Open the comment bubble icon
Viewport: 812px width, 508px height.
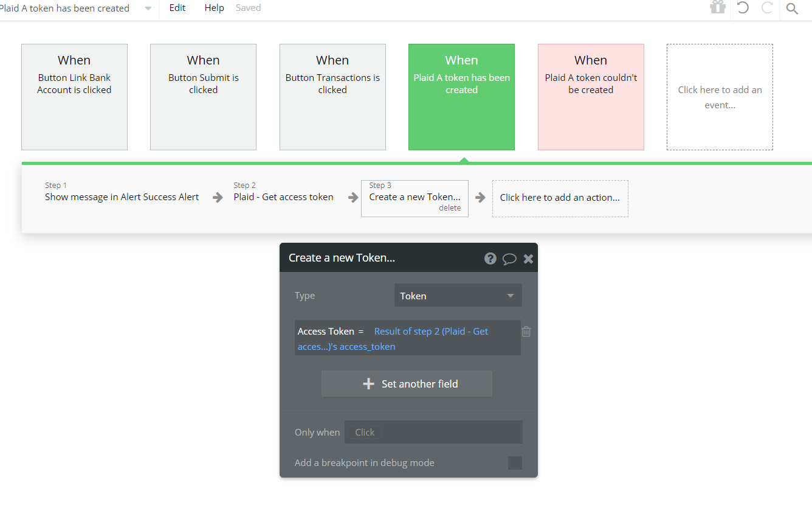coord(509,259)
